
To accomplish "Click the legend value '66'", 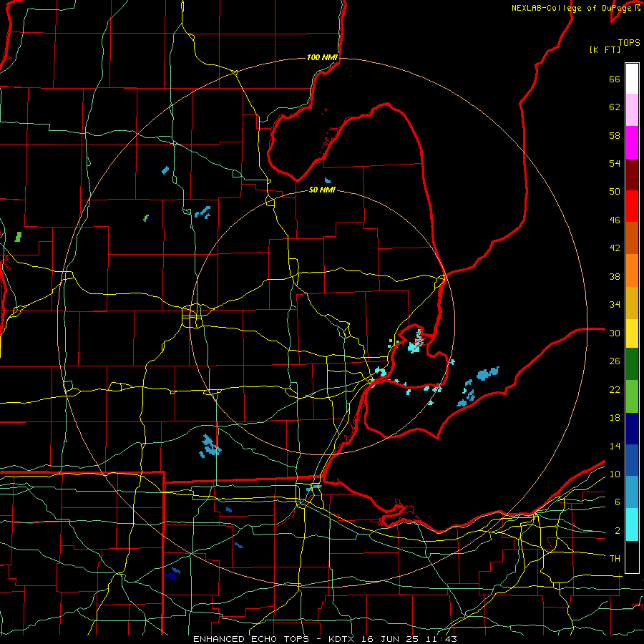I will click(x=615, y=79).
